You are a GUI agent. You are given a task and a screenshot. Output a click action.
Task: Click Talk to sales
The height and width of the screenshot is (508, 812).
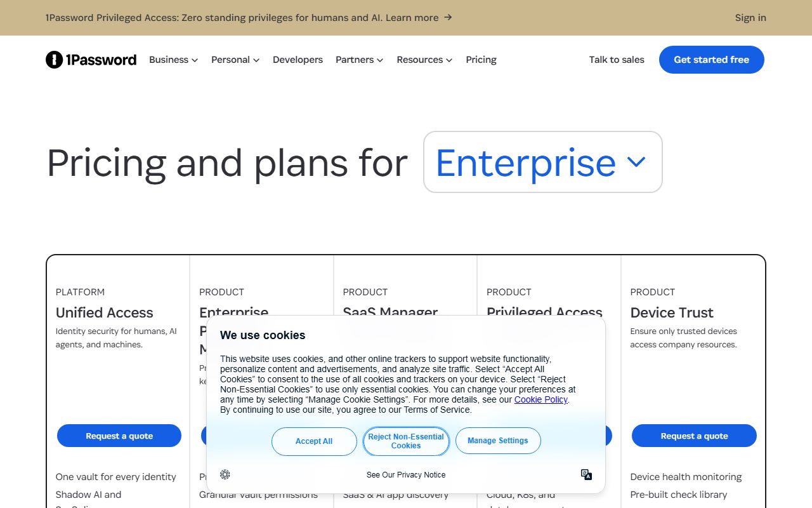pos(617,60)
